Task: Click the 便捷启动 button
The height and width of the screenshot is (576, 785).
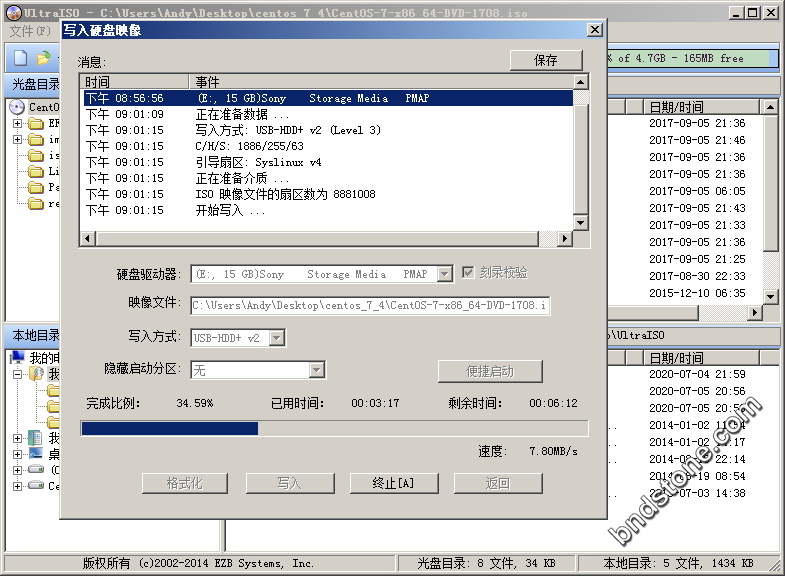Action: point(490,371)
